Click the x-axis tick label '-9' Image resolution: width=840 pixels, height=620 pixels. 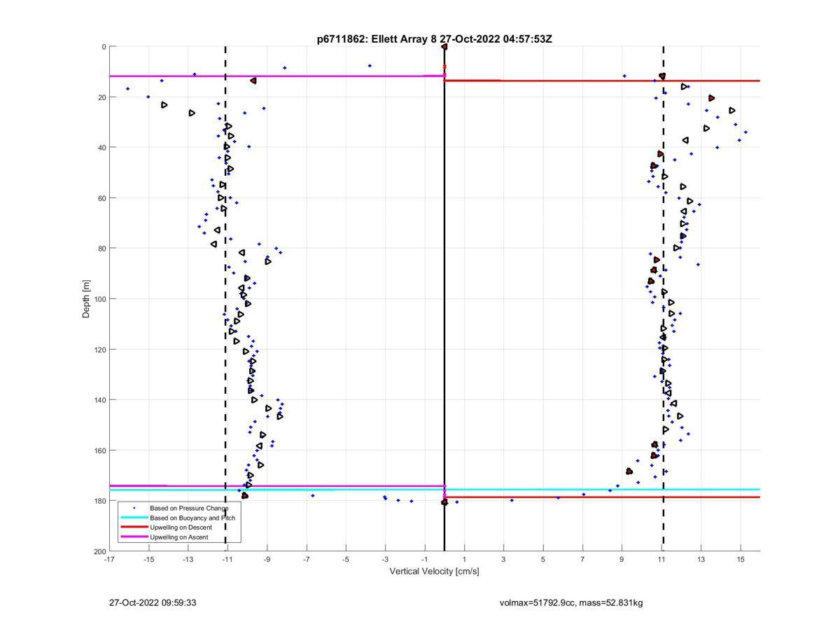[x=267, y=559]
